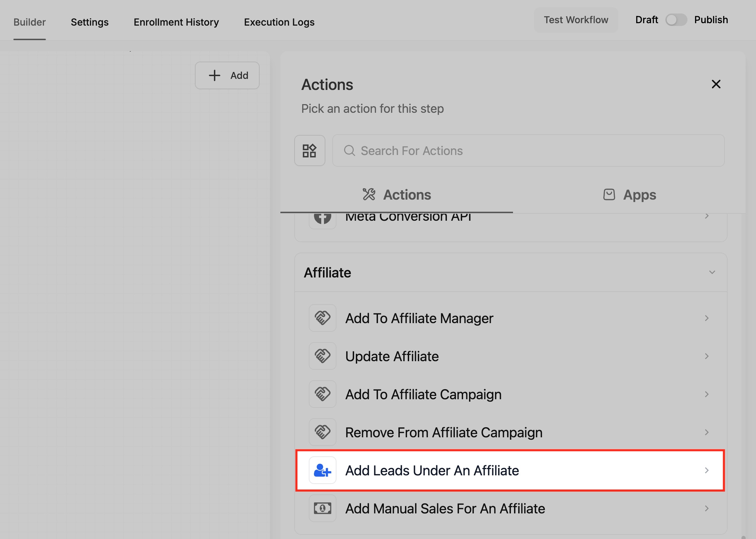
Task: Close the Actions panel
Action: (716, 84)
